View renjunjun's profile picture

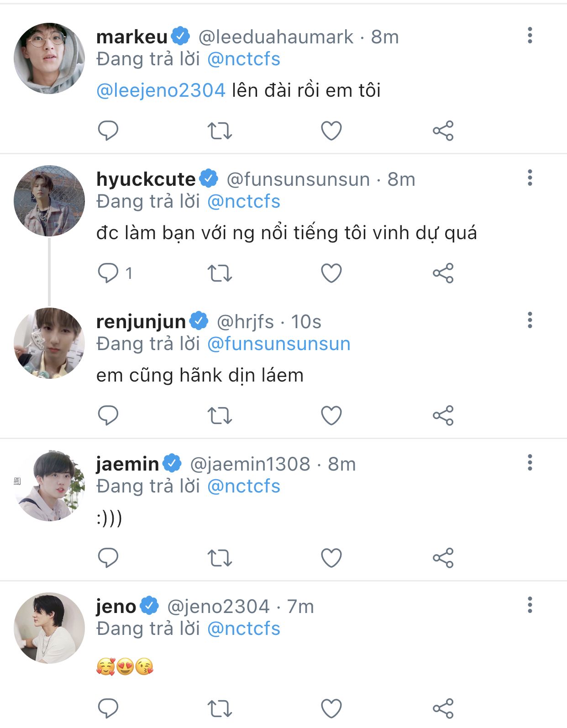tap(49, 343)
